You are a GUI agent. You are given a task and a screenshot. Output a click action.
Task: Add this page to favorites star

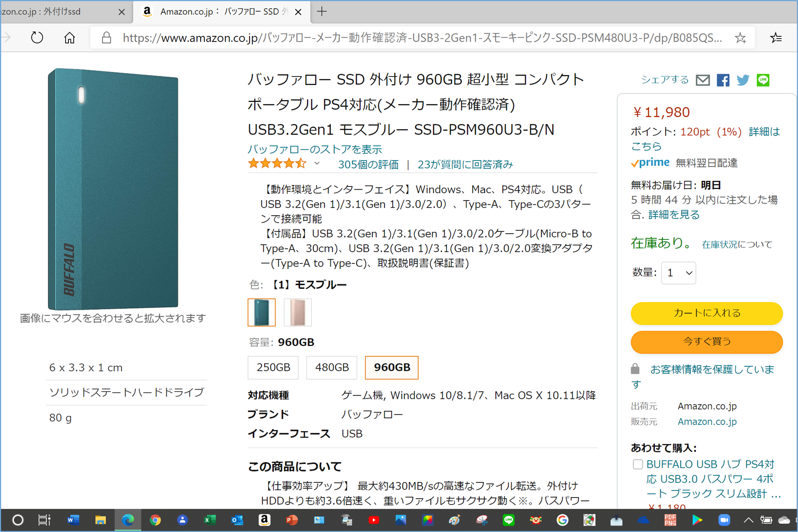click(740, 38)
